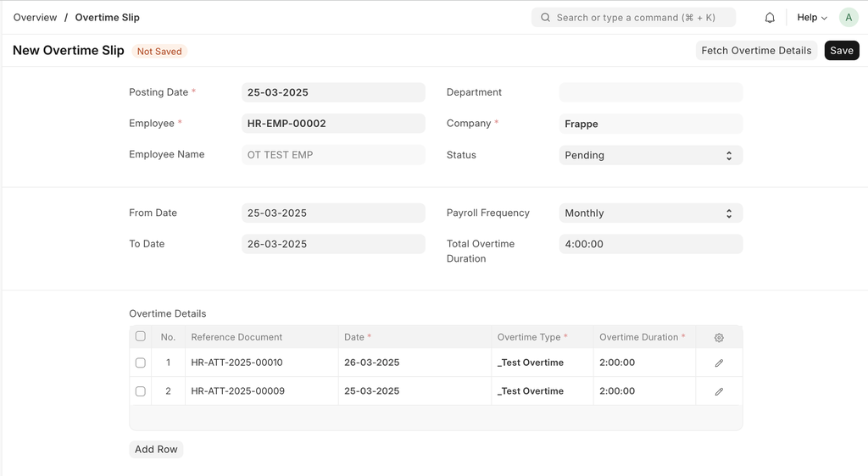The height and width of the screenshot is (476, 868).
Task: Check the row 1 checkbox
Action: click(x=141, y=363)
